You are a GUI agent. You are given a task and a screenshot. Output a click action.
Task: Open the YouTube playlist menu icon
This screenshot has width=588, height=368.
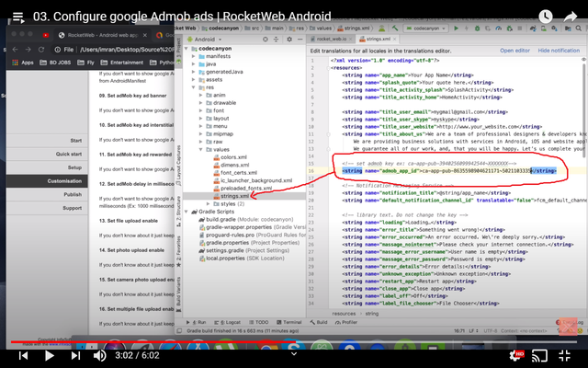tap(18, 17)
